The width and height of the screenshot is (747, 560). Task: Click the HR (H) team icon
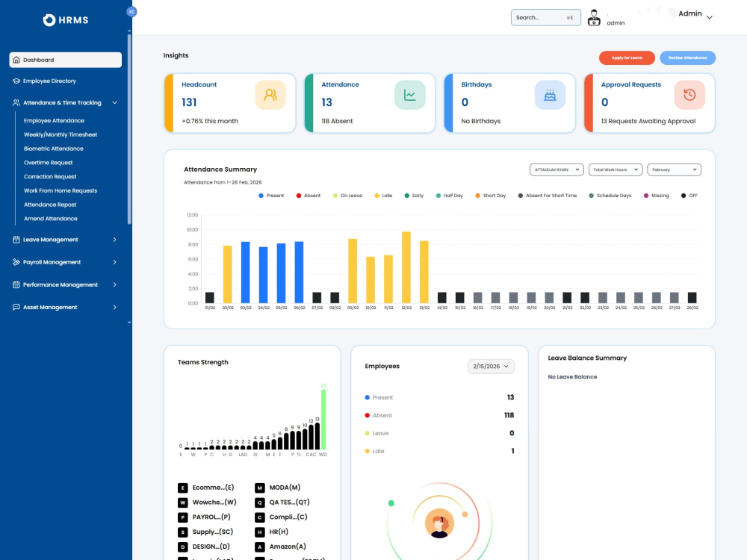pyautogui.click(x=260, y=532)
